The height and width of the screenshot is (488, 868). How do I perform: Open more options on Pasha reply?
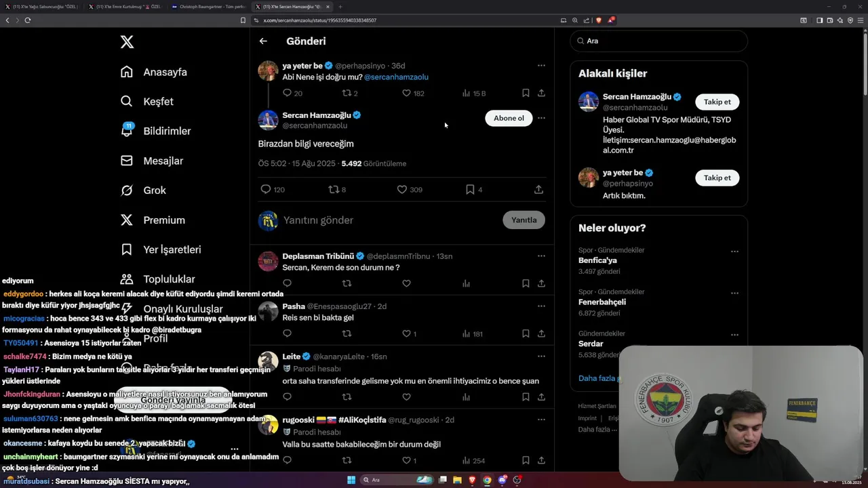pos(541,306)
